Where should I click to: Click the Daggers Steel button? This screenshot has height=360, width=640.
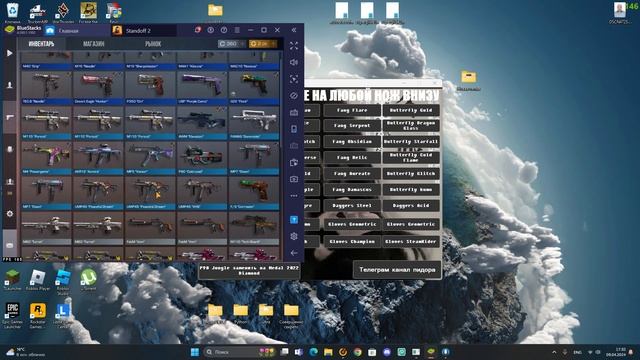(x=352, y=206)
